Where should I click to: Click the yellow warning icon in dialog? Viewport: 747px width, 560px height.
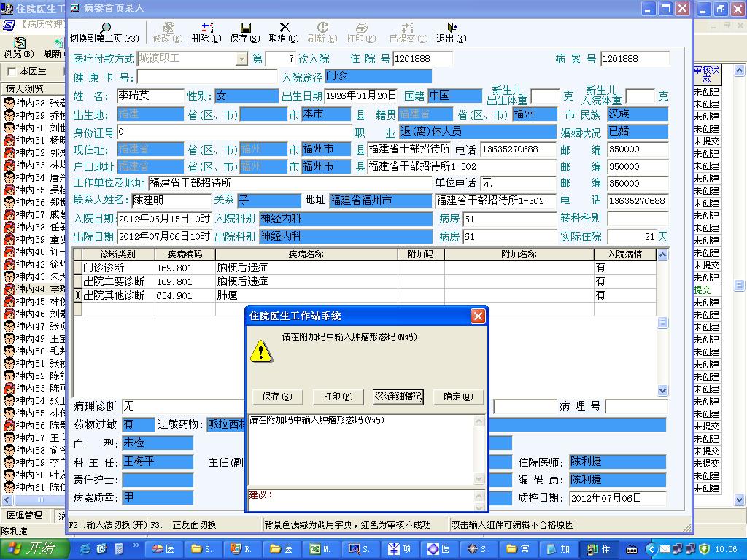pos(261,352)
